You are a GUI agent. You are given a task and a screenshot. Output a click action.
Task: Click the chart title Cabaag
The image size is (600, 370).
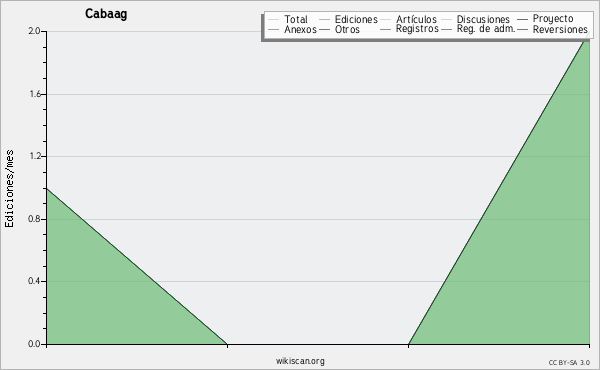106,14
